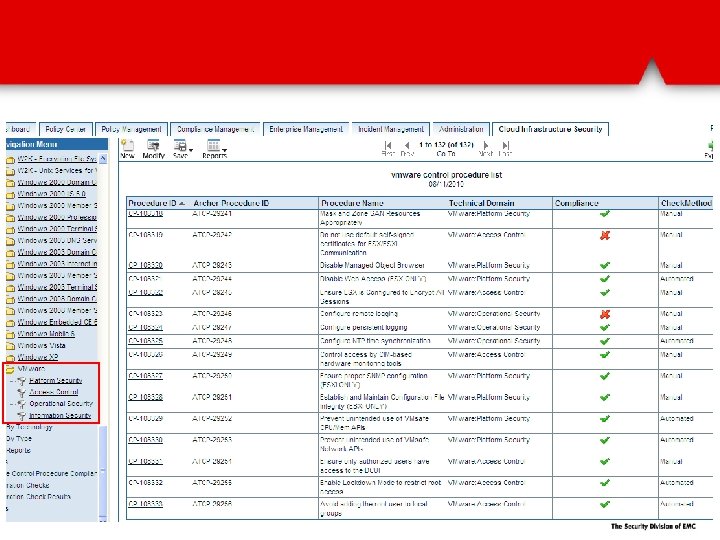
Task: Select the Cloud Infrastructure Security tab
Action: [x=551, y=129]
